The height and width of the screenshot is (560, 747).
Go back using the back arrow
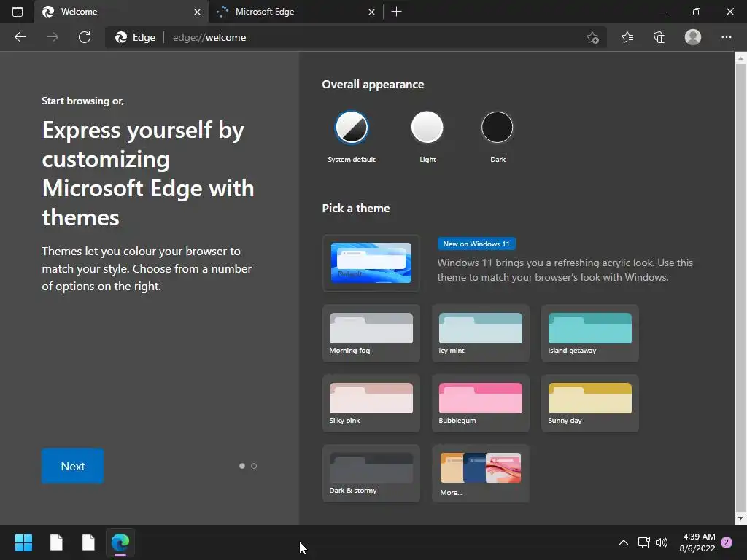[20, 37]
